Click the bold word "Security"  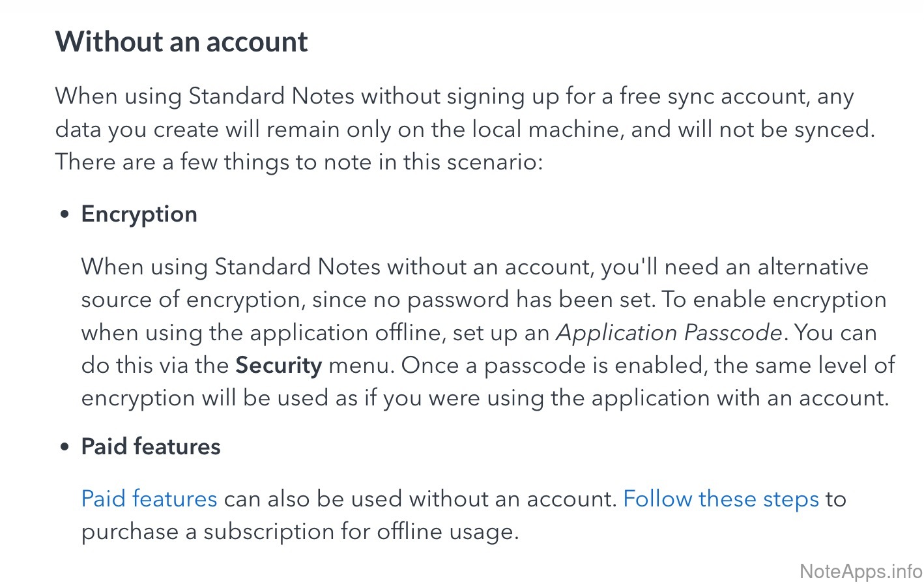pos(278,366)
